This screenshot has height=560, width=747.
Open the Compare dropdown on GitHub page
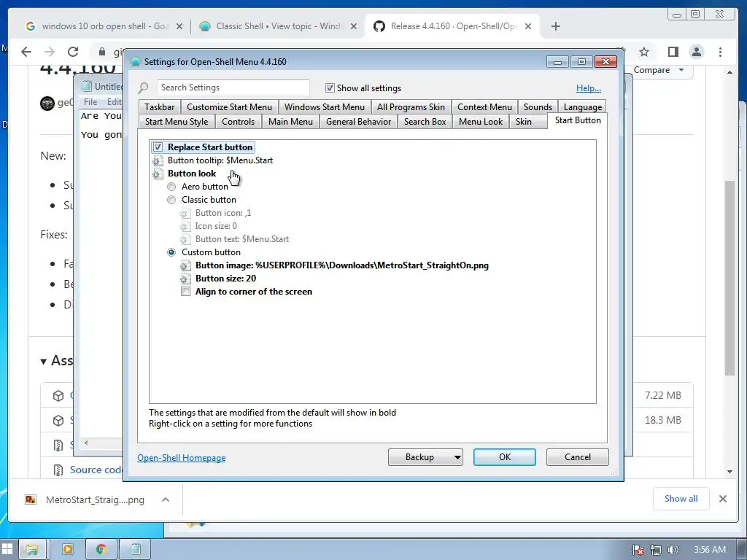659,70
